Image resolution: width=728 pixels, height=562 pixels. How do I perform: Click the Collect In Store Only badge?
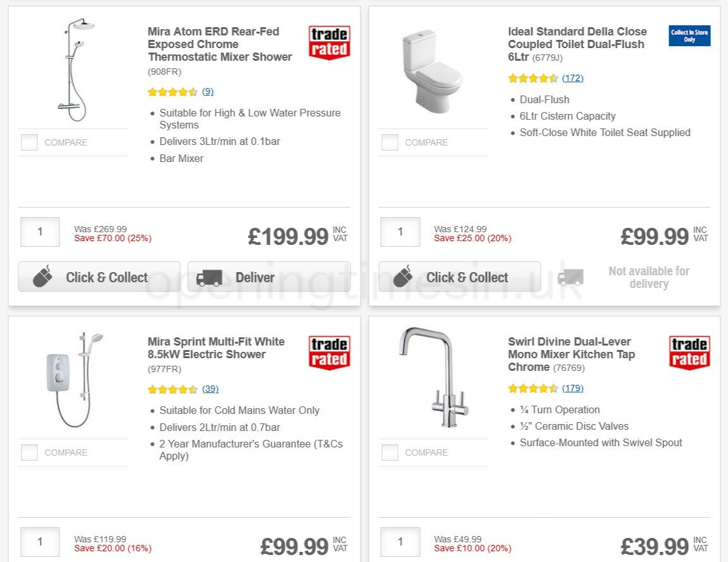point(689,36)
